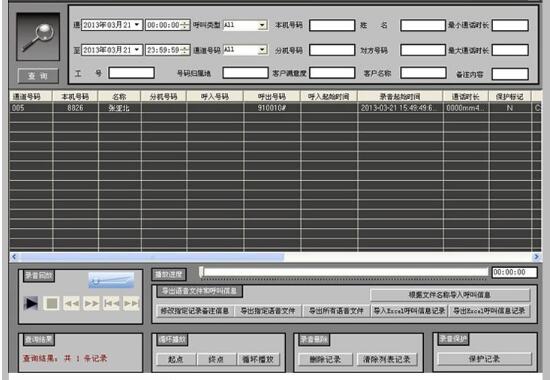Viewport: 551px width, 380px height.
Task: Focus the 最大通话时长 input field
Action: coord(510,50)
